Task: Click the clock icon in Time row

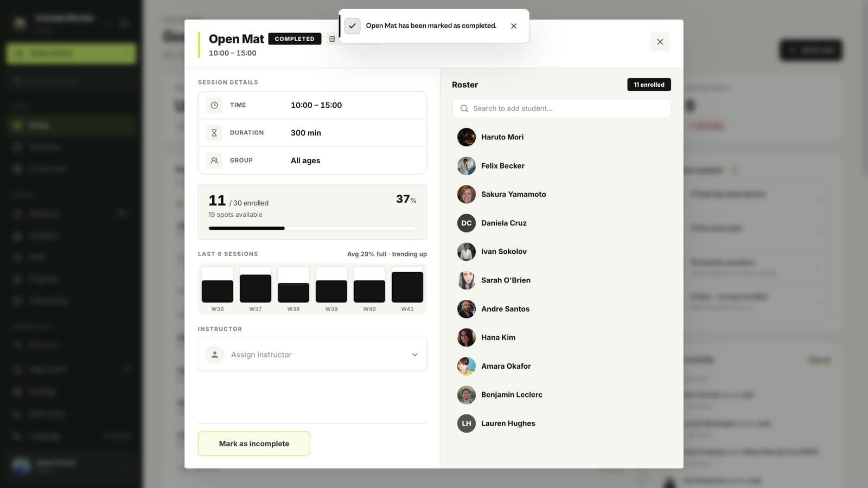Action: pyautogui.click(x=214, y=105)
